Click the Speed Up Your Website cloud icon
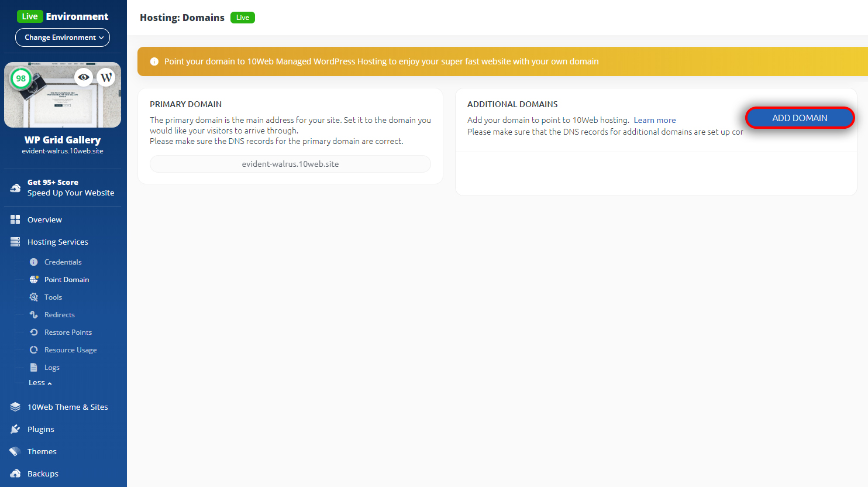 pyautogui.click(x=16, y=188)
